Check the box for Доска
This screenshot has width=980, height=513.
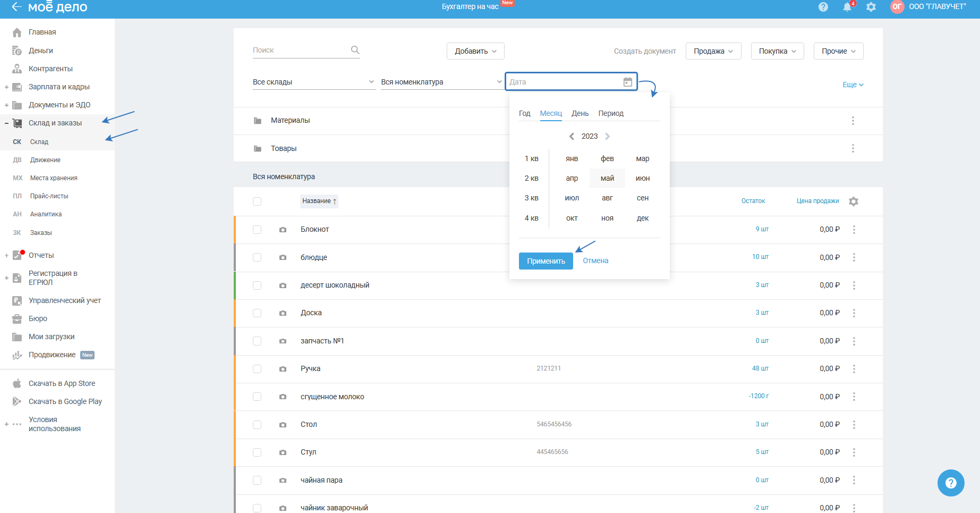tap(257, 313)
